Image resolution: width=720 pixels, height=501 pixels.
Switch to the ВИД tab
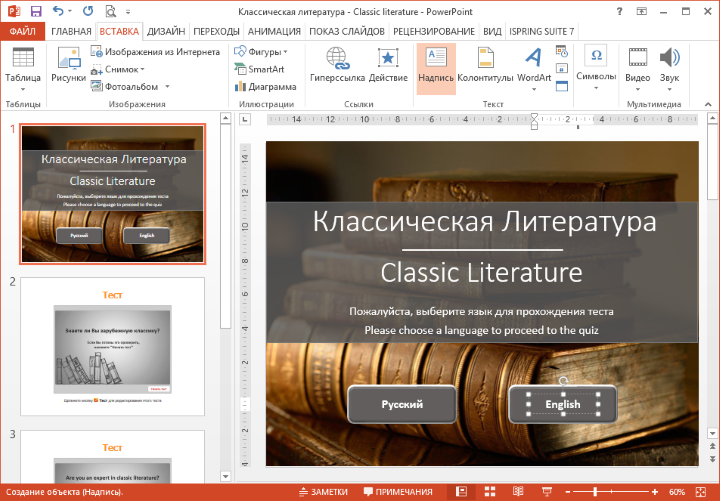point(492,31)
